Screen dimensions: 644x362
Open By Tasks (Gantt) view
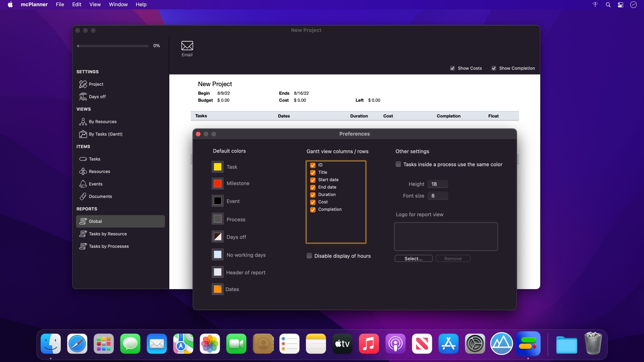point(105,134)
